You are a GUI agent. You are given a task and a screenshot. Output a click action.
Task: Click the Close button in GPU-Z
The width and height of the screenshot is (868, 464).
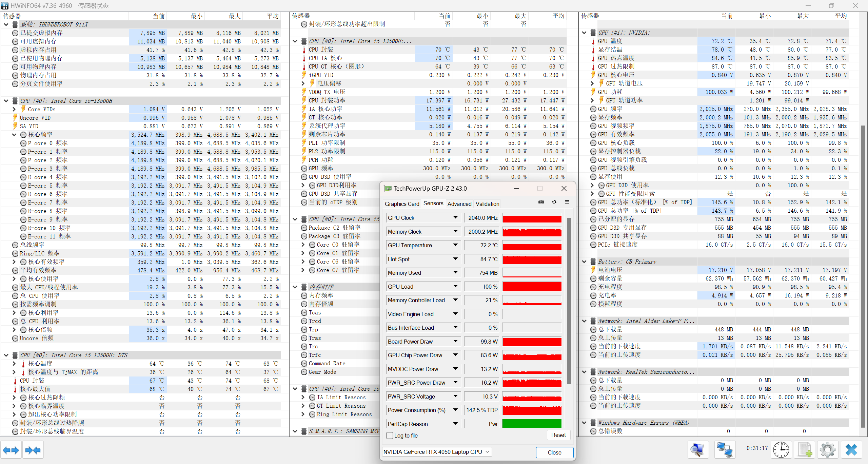coord(554,452)
